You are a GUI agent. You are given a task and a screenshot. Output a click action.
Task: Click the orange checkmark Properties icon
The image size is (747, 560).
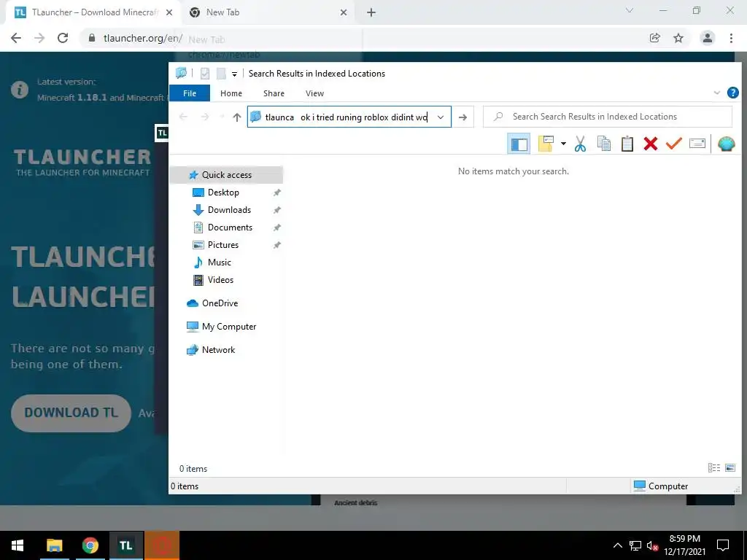pos(673,144)
